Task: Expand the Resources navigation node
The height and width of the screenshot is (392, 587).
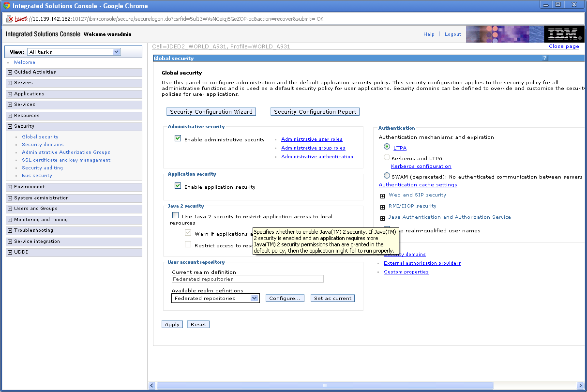Action: tap(10, 116)
